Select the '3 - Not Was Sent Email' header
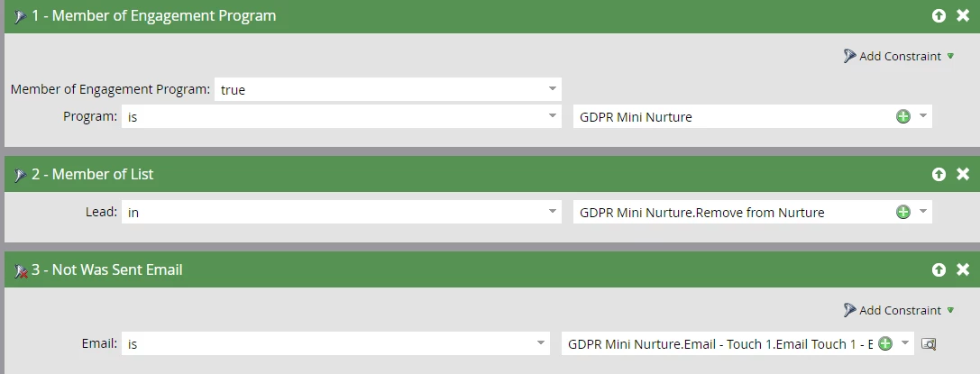Viewport: 980px width, 374px height. [x=490, y=269]
